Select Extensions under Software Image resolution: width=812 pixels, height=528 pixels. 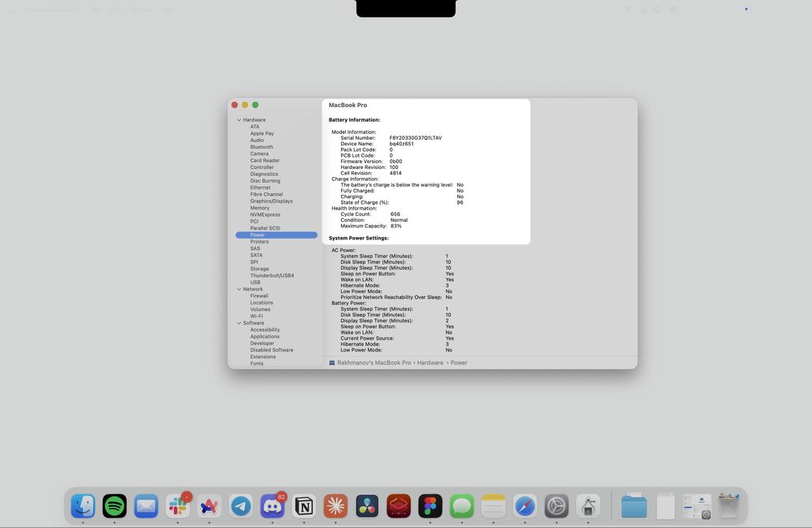tap(263, 357)
